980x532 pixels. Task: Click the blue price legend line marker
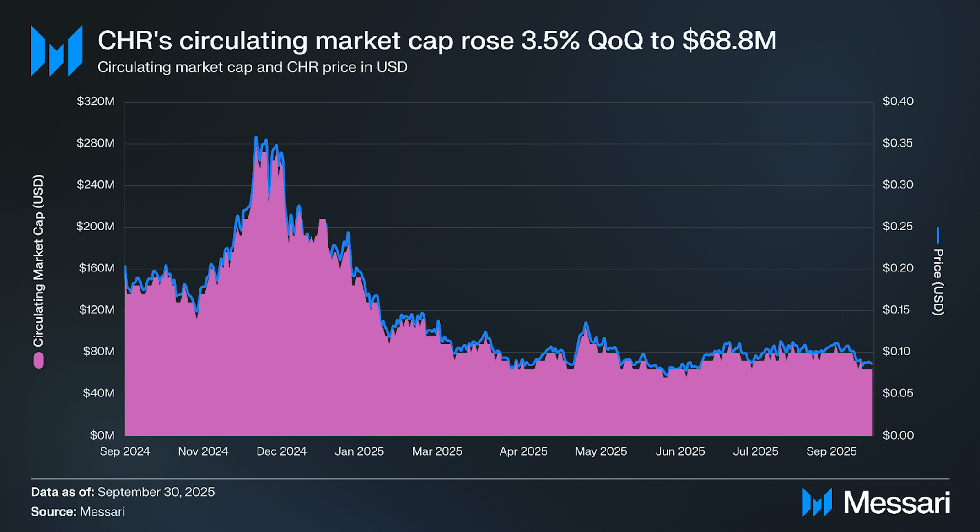[x=937, y=235]
